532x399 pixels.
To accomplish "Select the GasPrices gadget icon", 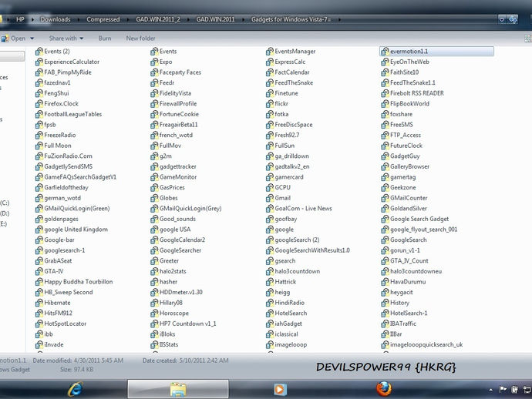I will click(x=154, y=187).
